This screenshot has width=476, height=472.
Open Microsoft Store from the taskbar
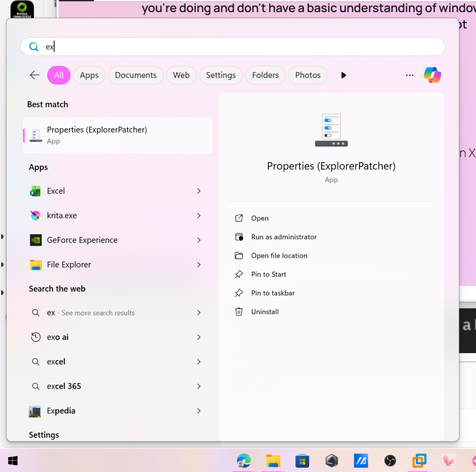tap(302, 460)
